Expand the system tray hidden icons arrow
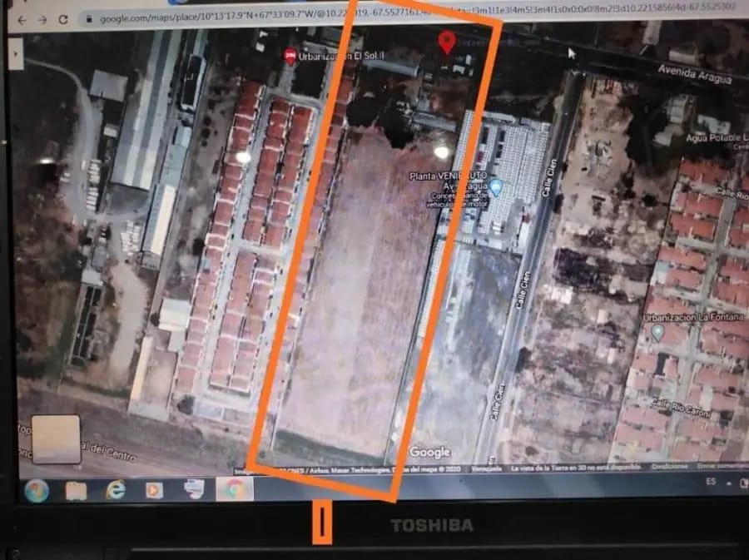The width and height of the screenshot is (749, 560). point(729,481)
